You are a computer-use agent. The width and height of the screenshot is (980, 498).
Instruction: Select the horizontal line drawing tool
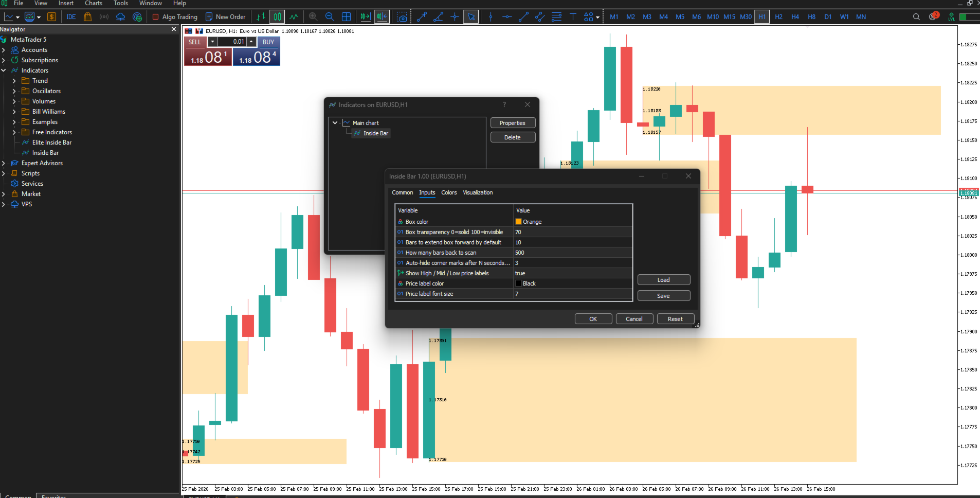click(x=507, y=17)
